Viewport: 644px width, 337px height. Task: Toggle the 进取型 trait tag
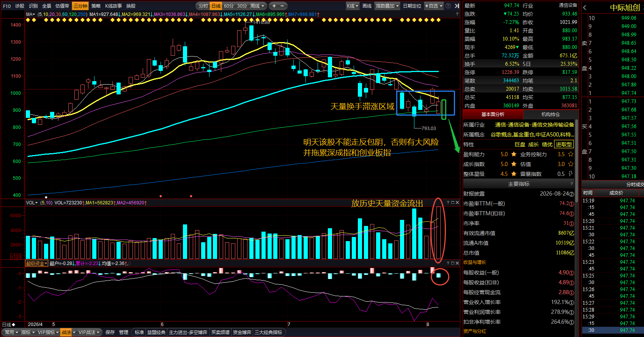[x=564, y=144]
